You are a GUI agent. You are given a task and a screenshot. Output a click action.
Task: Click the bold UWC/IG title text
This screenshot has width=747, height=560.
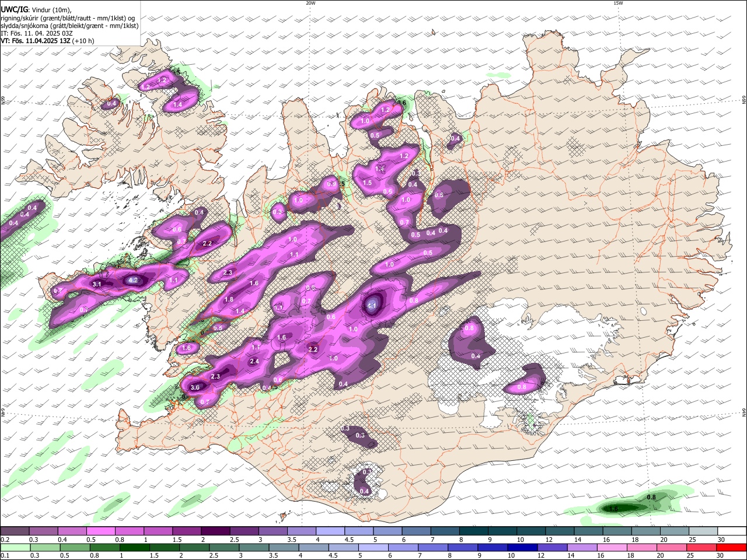pos(13,9)
